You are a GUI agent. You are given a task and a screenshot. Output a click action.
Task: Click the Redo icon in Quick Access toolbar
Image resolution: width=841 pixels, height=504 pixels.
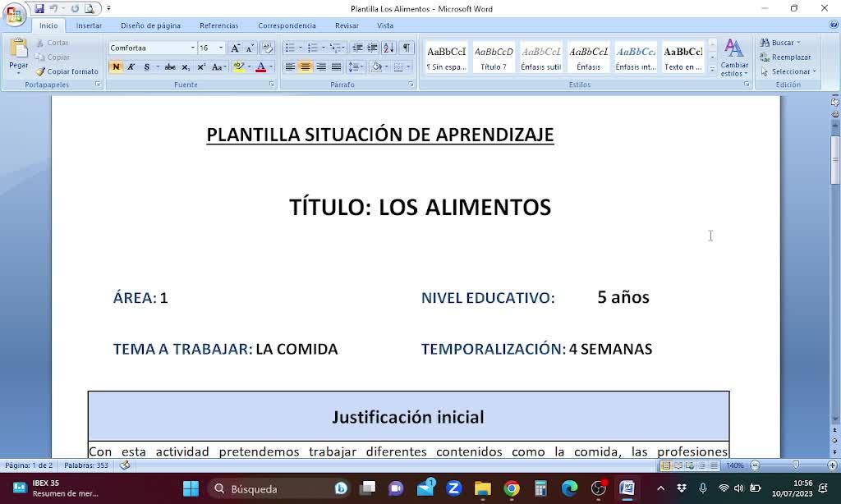tap(75, 8)
